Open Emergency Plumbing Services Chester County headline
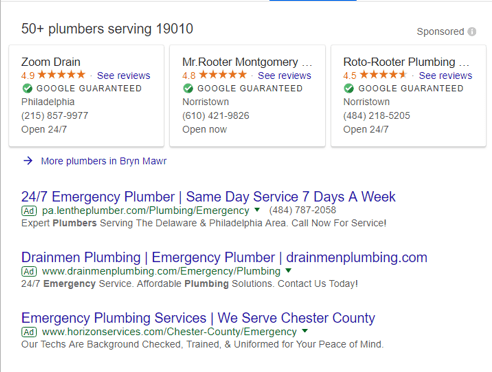492x372 pixels. 198,318
